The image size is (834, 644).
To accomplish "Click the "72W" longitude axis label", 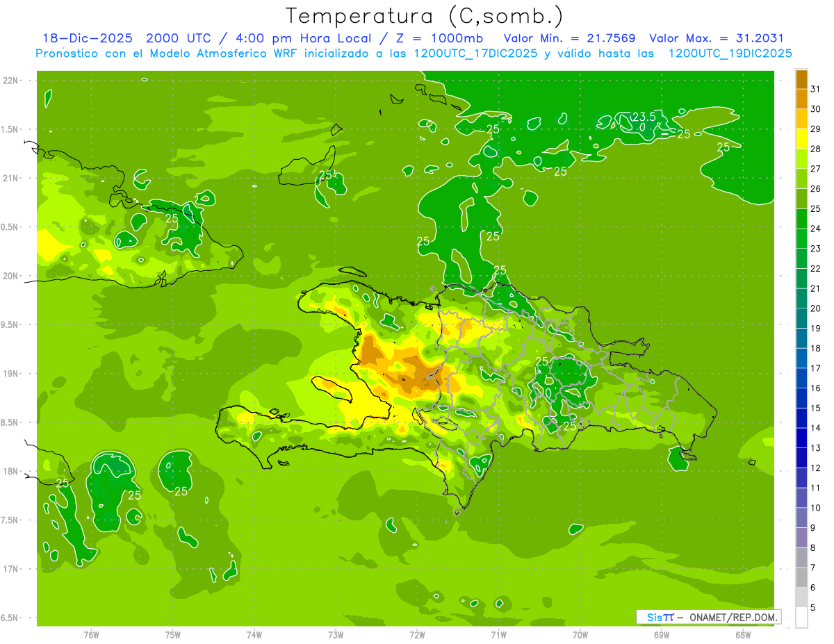I will 417,634.
